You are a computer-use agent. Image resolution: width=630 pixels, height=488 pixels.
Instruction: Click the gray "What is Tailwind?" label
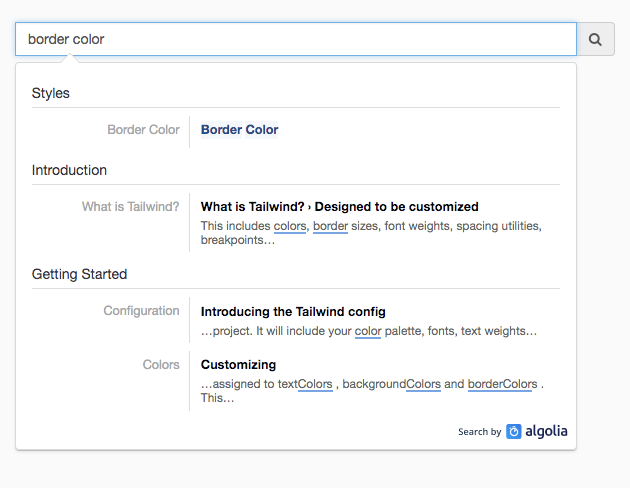tap(131, 207)
